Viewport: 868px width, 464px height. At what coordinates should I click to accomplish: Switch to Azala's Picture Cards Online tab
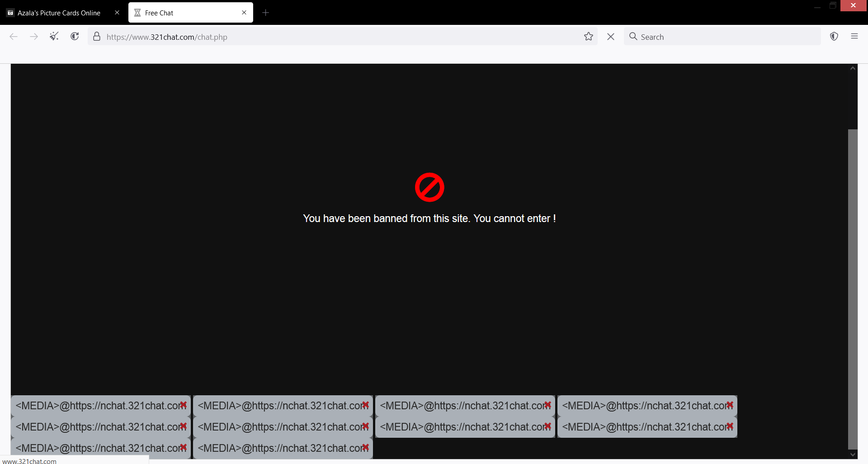coord(59,13)
